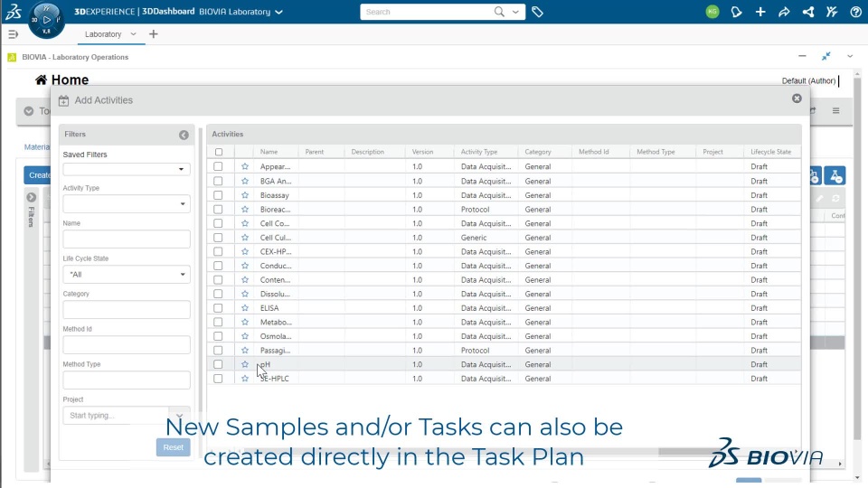
Task: Tick the select-all header checkbox
Action: coord(219,152)
